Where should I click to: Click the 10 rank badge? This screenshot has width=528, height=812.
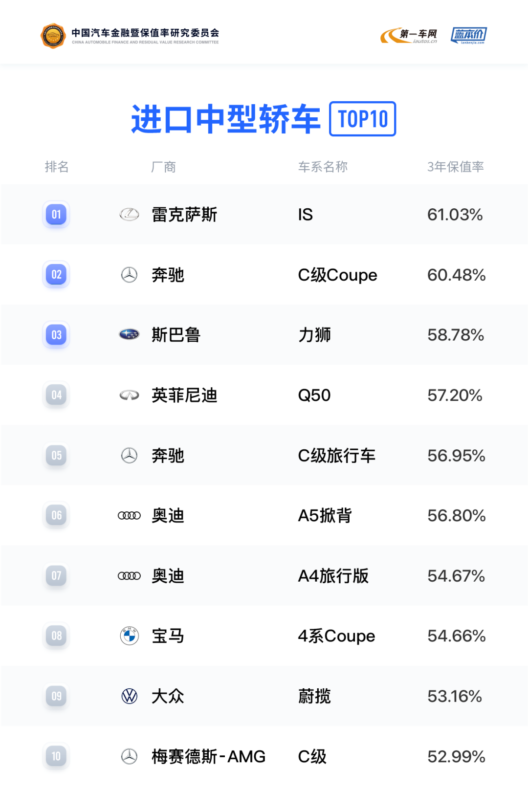(x=56, y=756)
